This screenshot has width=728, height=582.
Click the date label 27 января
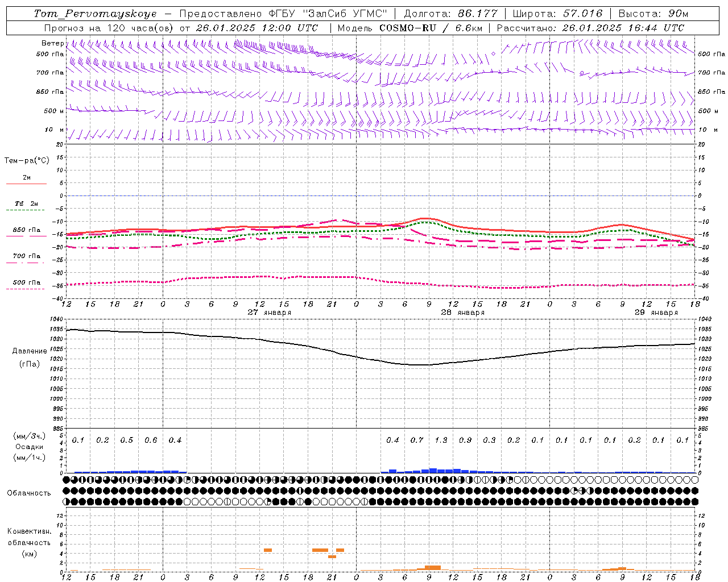pos(270,312)
